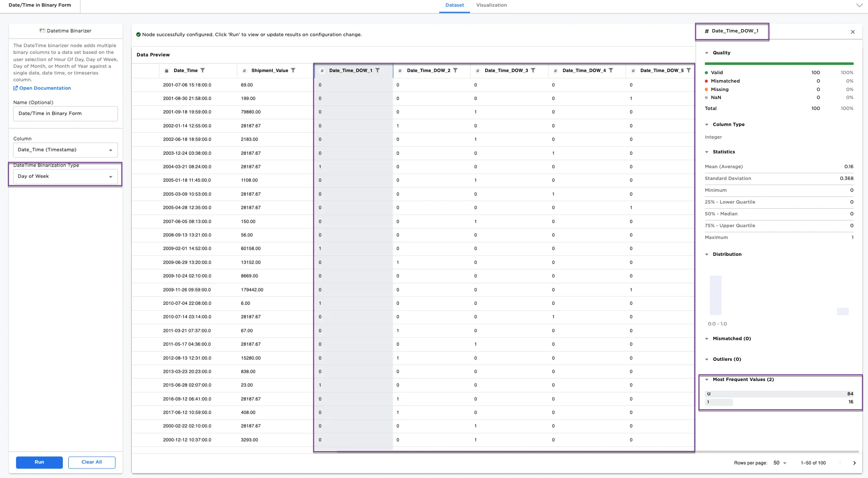Click filter icon on Date_Time column
This screenshot has height=478, width=868.
[203, 70]
